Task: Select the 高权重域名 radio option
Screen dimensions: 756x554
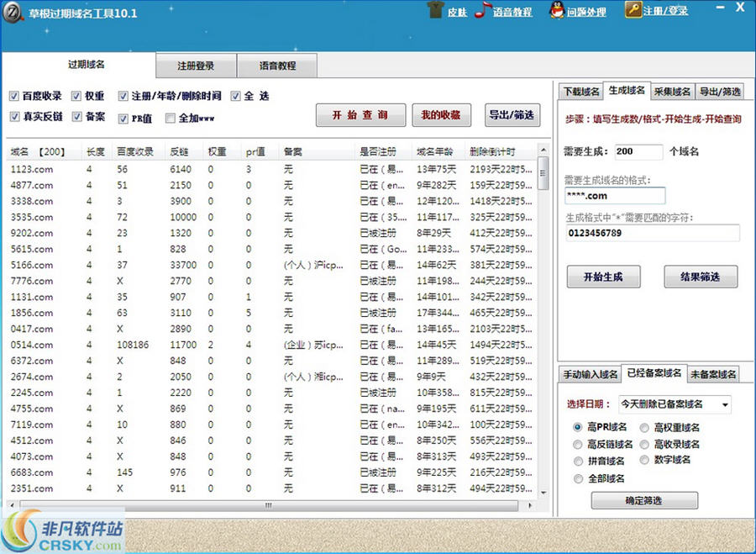Action: click(x=644, y=428)
